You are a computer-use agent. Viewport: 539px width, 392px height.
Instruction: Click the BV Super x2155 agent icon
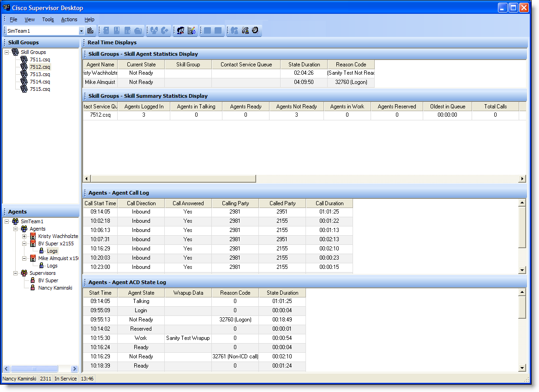pyautogui.click(x=33, y=243)
